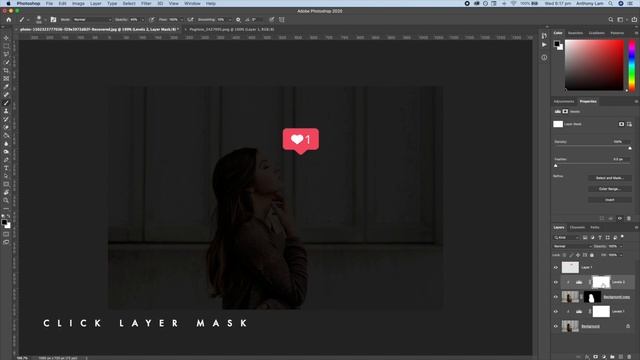Screen dimensions: 640x360
Task: Select the Move tool
Action: pyautogui.click(x=6, y=38)
